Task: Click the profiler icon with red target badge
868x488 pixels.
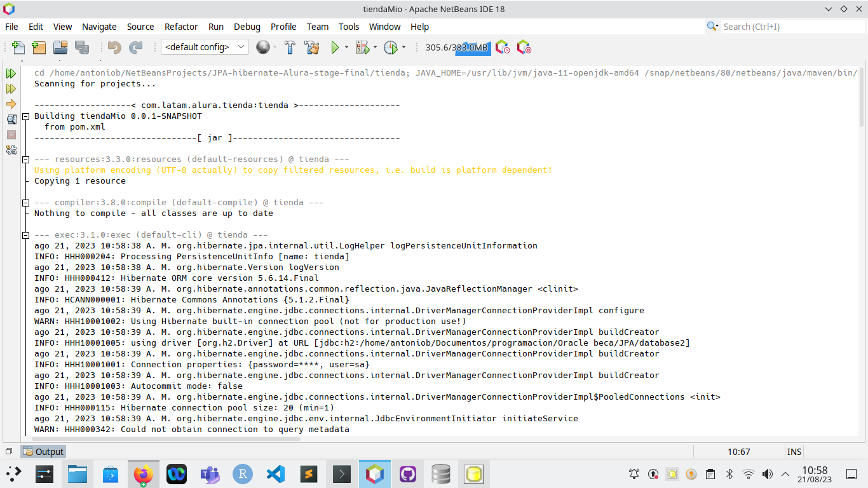Action: [x=524, y=47]
